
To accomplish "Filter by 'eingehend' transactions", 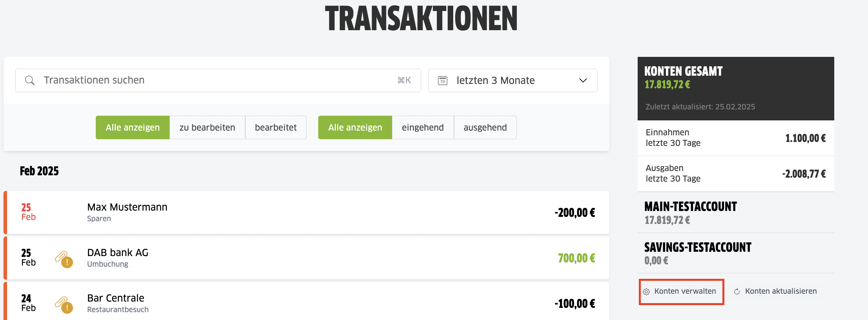I will [423, 127].
